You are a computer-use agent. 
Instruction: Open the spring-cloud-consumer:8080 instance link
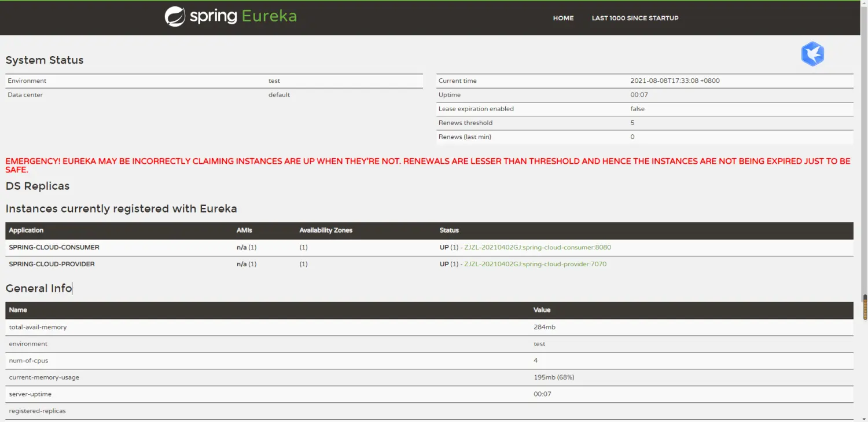pyautogui.click(x=538, y=247)
